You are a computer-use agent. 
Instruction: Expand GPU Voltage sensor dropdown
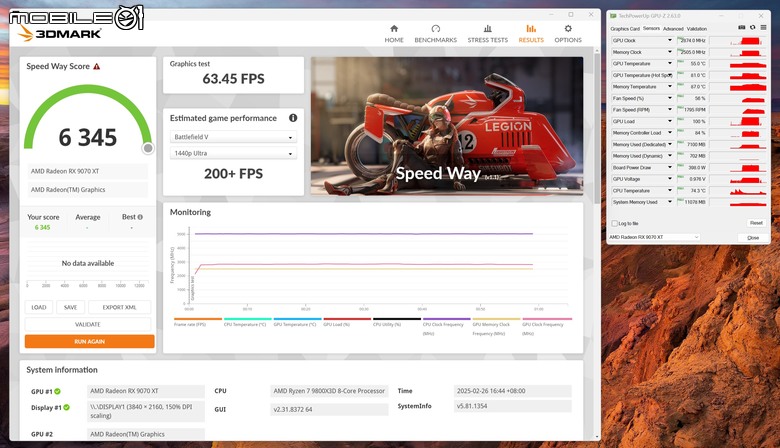tap(670, 179)
